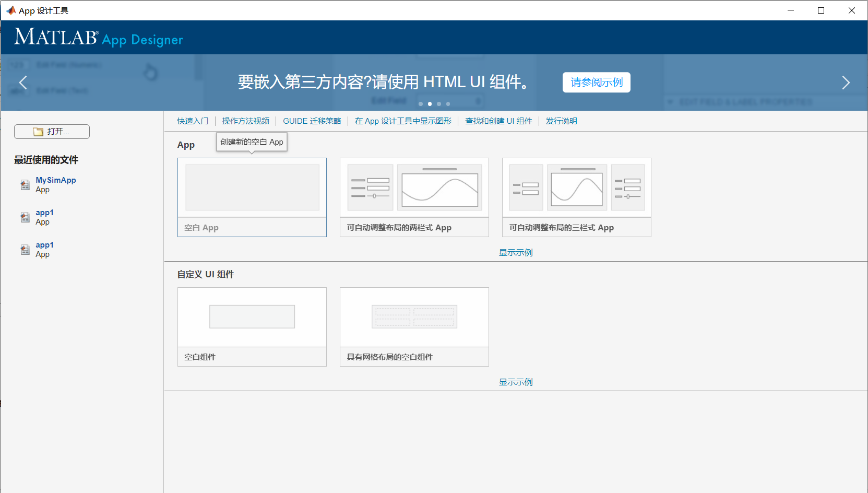Screen dimensions: 868x493
Task: Open 显示示例 under App templates
Action: [x=515, y=252]
